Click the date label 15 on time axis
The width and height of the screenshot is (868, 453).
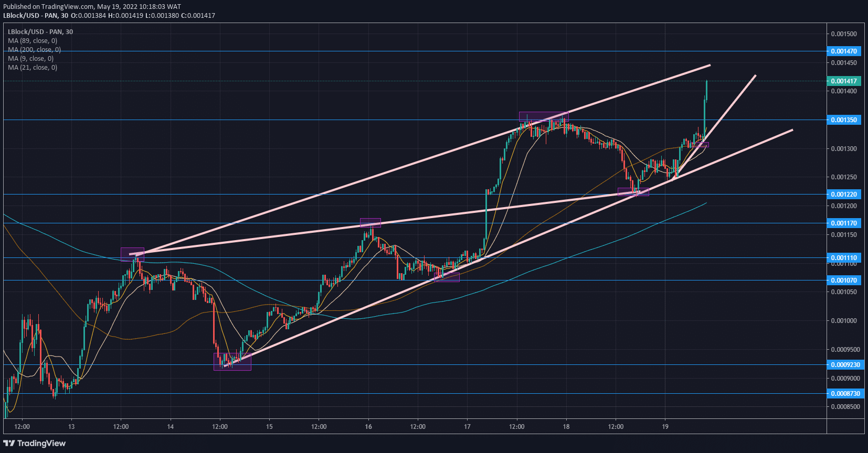pos(269,427)
